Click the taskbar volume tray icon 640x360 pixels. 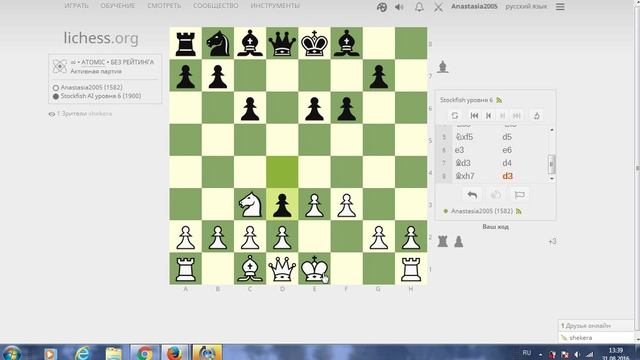pyautogui.click(x=577, y=354)
